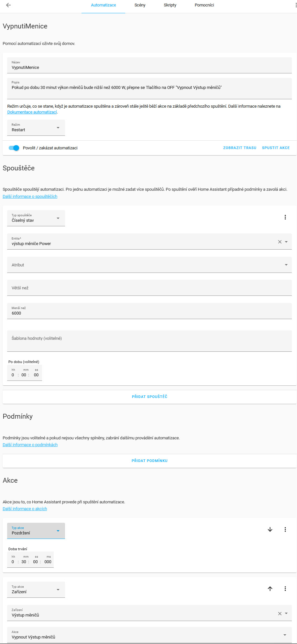This screenshot has height=644, width=297.
Task: Clear the 'Výstup měničů' device field
Action: (x=280, y=614)
